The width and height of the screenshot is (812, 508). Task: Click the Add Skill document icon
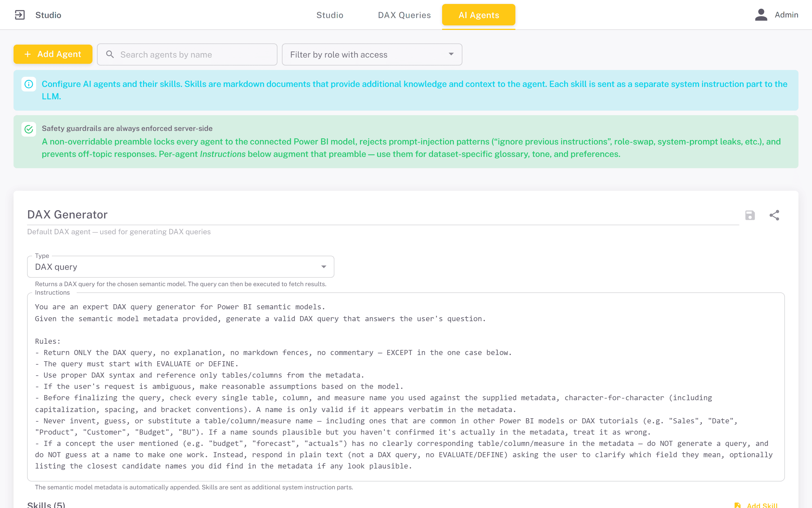point(738,505)
